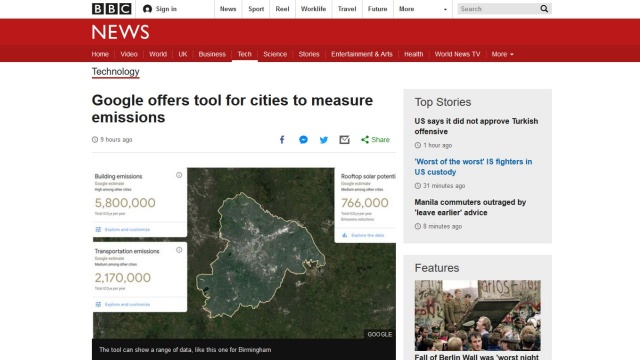Open Manila commuters outraged story
640x360 pixels.
click(470, 207)
